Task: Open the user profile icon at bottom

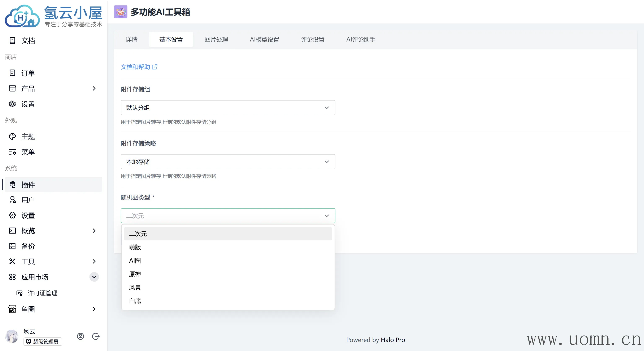Action: click(80, 336)
